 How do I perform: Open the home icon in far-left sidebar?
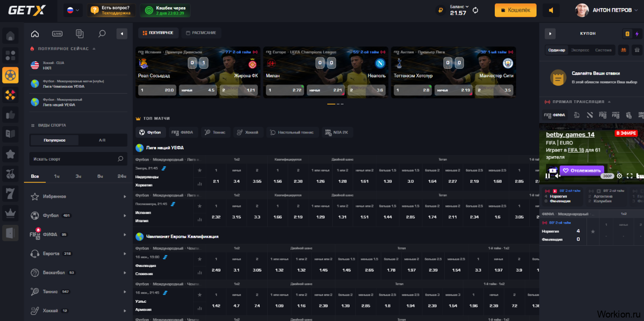pyautogui.click(x=10, y=36)
